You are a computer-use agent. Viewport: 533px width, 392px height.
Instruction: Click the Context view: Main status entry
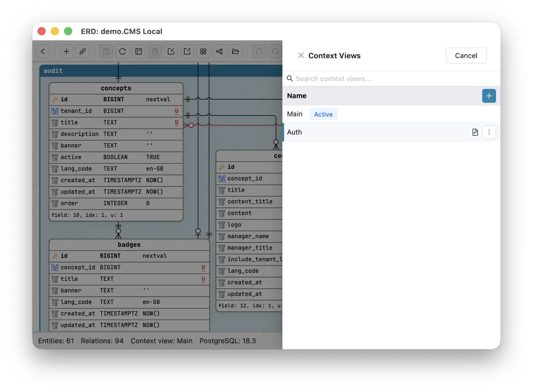point(162,341)
